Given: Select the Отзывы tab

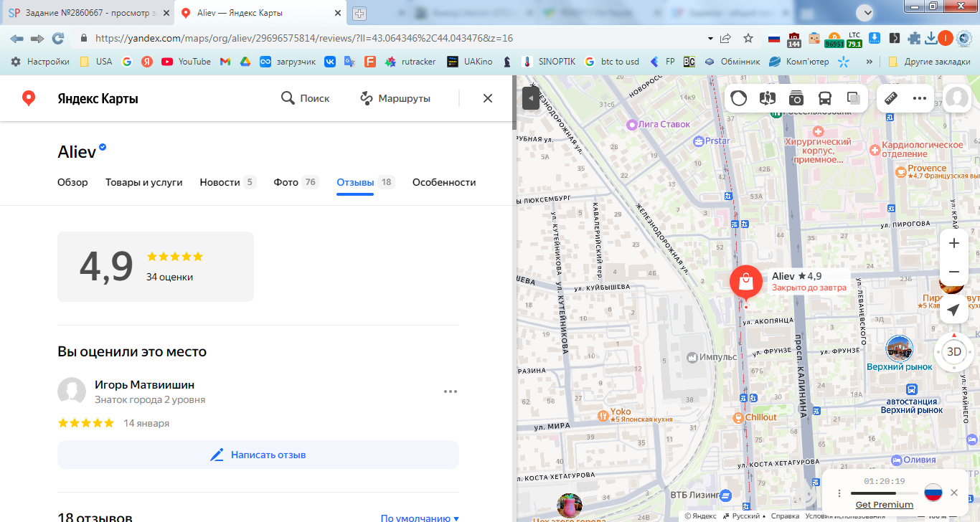Looking at the screenshot, I should pos(366,182).
